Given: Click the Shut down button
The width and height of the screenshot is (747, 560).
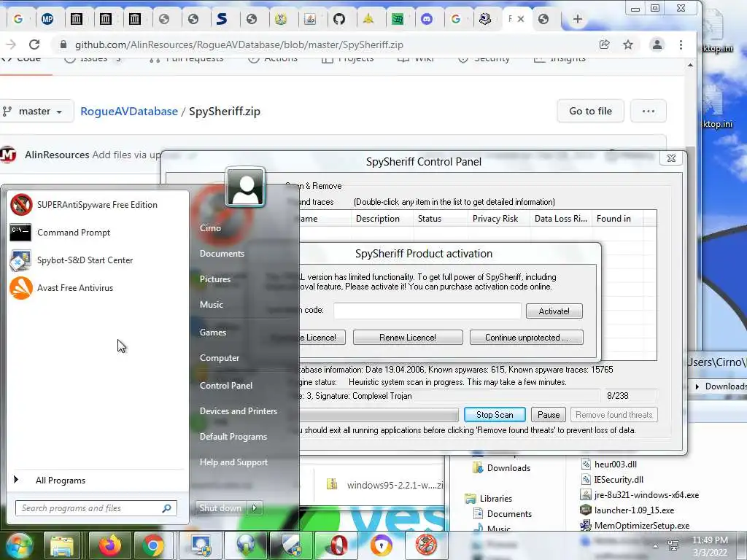Looking at the screenshot, I should point(220,508).
